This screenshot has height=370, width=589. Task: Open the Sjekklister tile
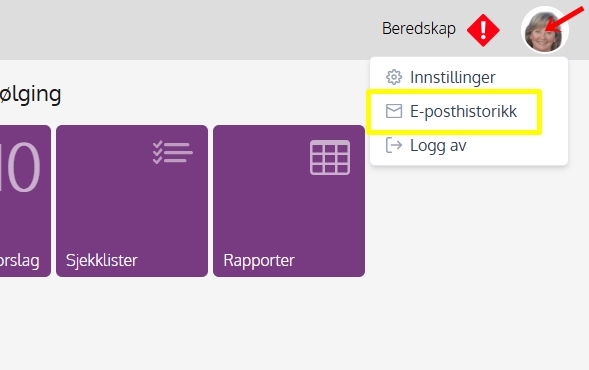coord(132,201)
